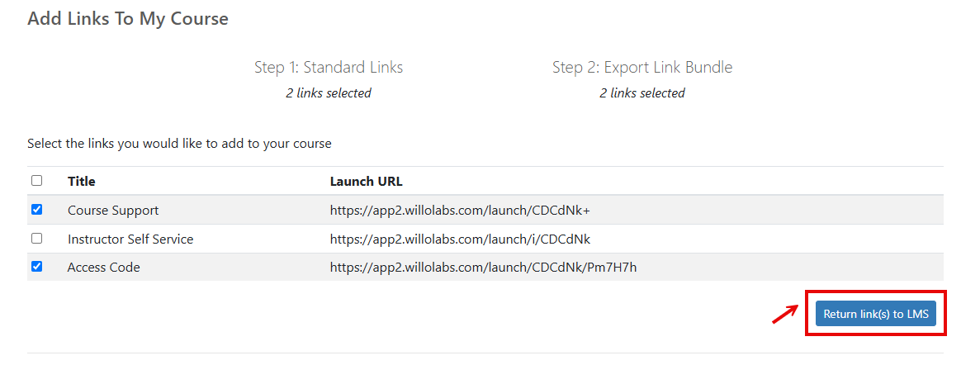This screenshot has height=384, width=980.
Task: Select the Course Support row title
Action: 113,210
